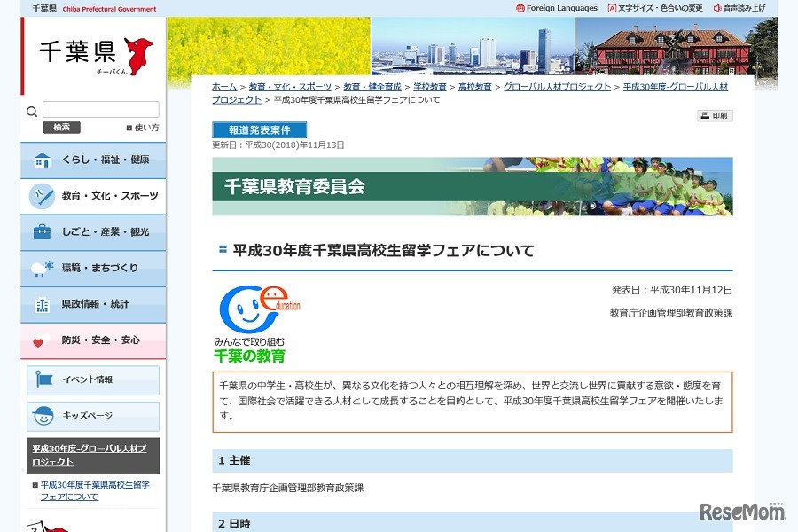798x532 pixels.
Task: Click the pencil icon for 教育・文化・スポーツ
Action: [x=42, y=196]
